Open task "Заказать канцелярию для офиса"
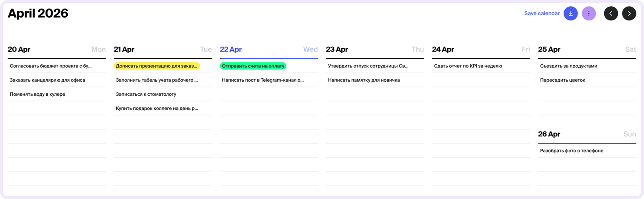 click(47, 80)
